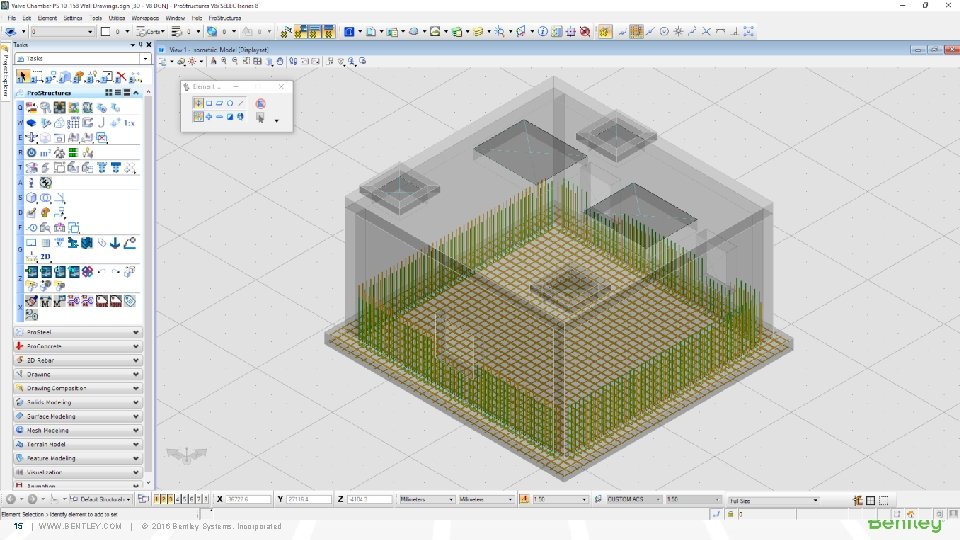Click the undo curved arrow icon in row Z
The height and width of the screenshot is (540, 960).
click(x=102, y=271)
